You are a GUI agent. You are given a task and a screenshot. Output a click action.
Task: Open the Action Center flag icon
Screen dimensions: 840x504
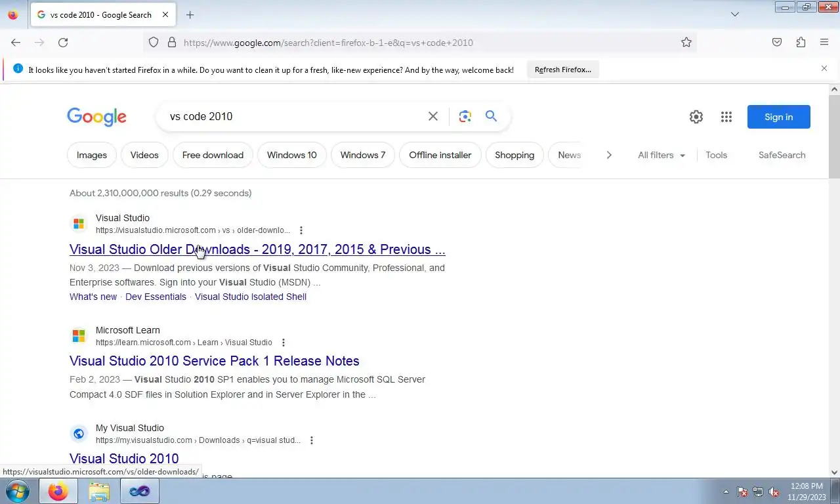[x=742, y=492]
